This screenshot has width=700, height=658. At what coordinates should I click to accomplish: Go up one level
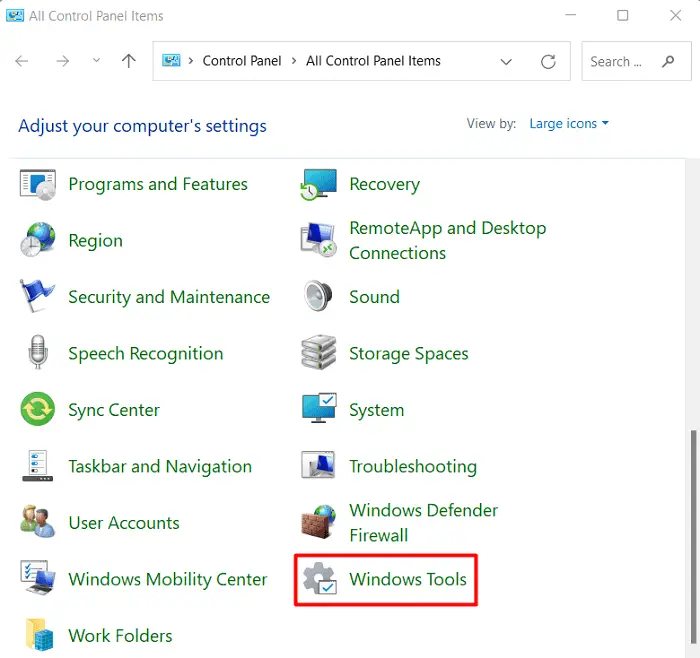[x=129, y=61]
